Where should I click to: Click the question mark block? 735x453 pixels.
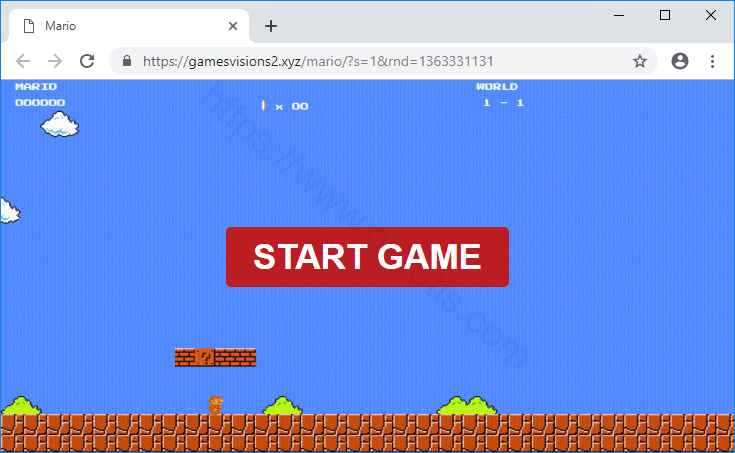[205, 357]
